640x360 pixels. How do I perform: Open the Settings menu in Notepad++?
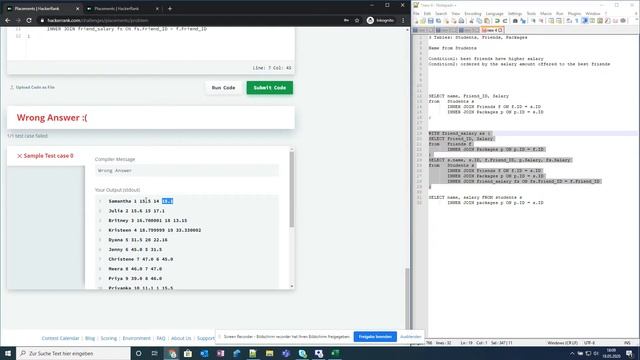(x=515, y=13)
